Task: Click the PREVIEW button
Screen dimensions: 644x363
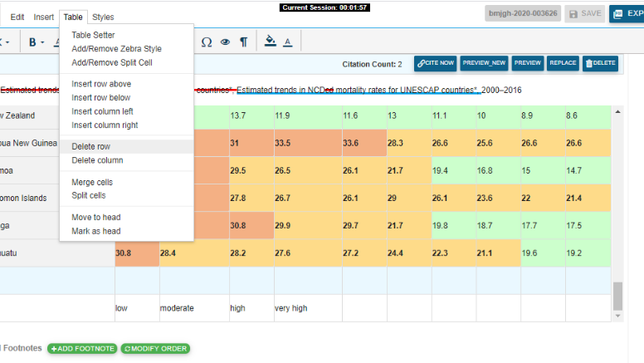Action: [x=528, y=63]
